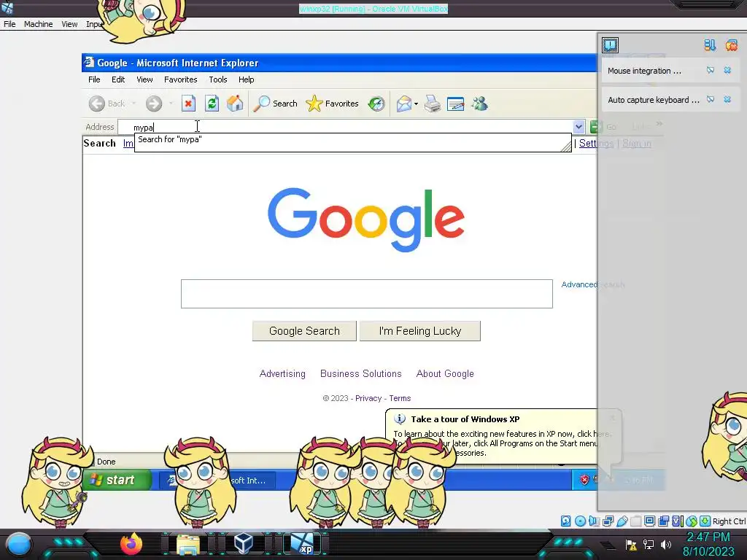747x560 pixels.
Task: Click the Edit page toolbar icon
Action: click(x=455, y=104)
